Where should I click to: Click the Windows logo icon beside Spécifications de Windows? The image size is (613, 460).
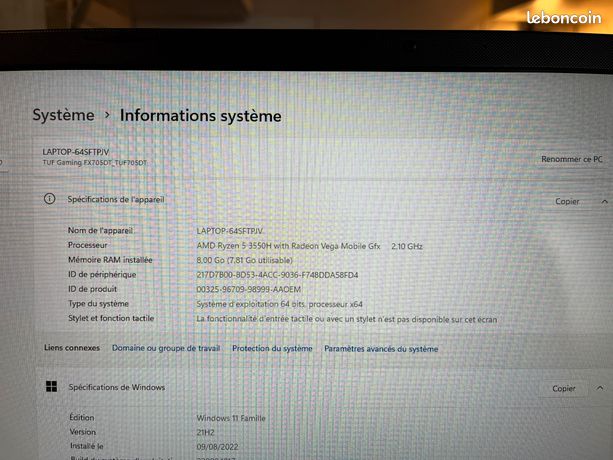(51, 386)
